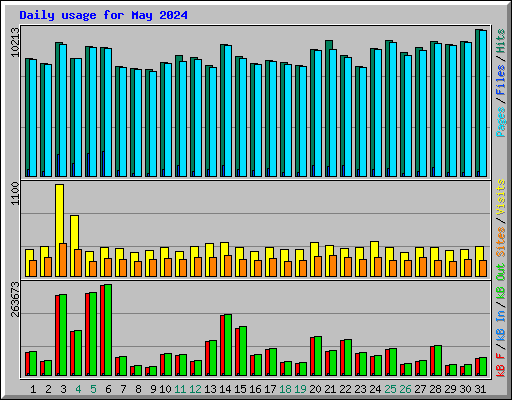Click green weekend day label 18
This screenshot has height=400, width=512.
point(285,389)
